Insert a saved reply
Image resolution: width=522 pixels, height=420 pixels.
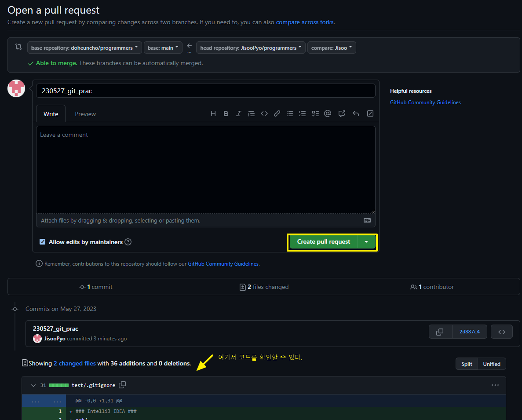[x=356, y=114]
